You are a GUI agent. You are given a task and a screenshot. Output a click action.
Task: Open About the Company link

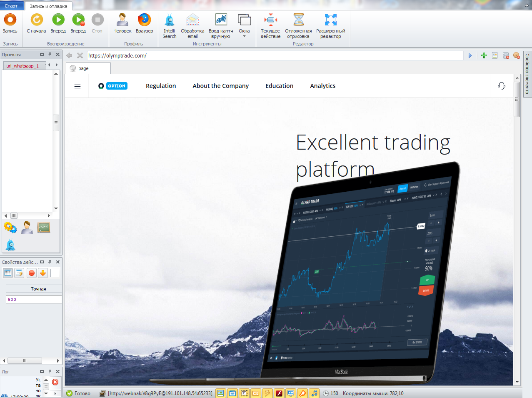[221, 86]
